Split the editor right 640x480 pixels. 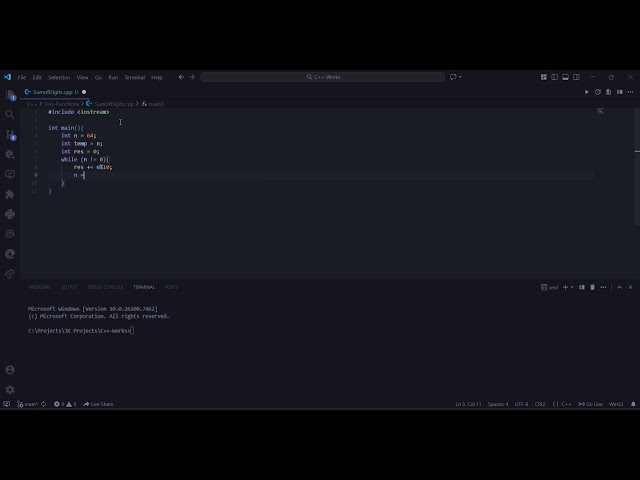pos(620,92)
